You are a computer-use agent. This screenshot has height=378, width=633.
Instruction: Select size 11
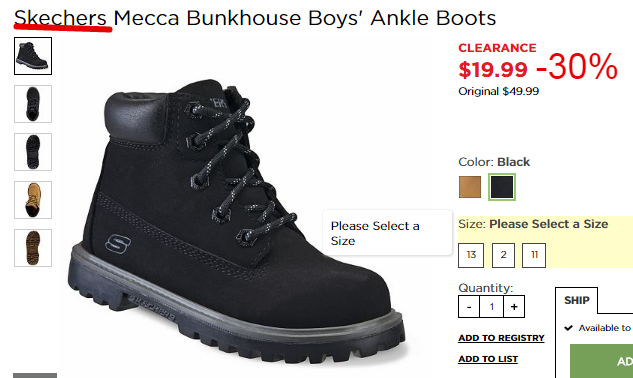[534, 255]
